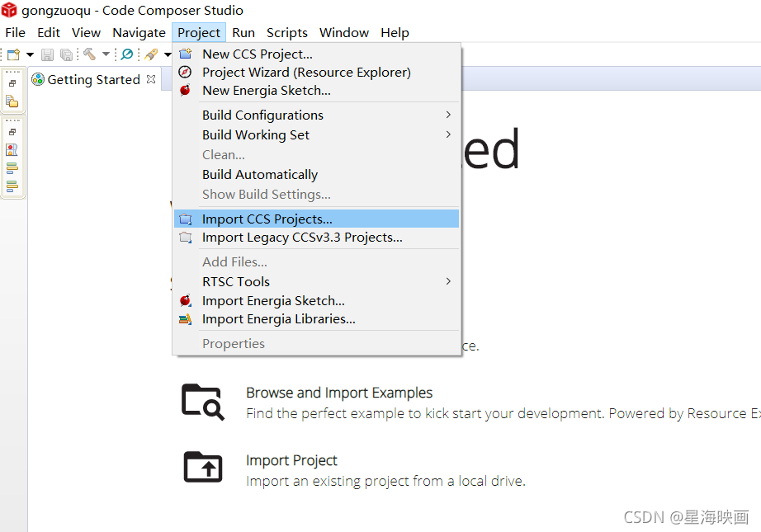Click 'Import an existing project from a local drive.' text
This screenshot has width=761, height=532.
point(385,481)
